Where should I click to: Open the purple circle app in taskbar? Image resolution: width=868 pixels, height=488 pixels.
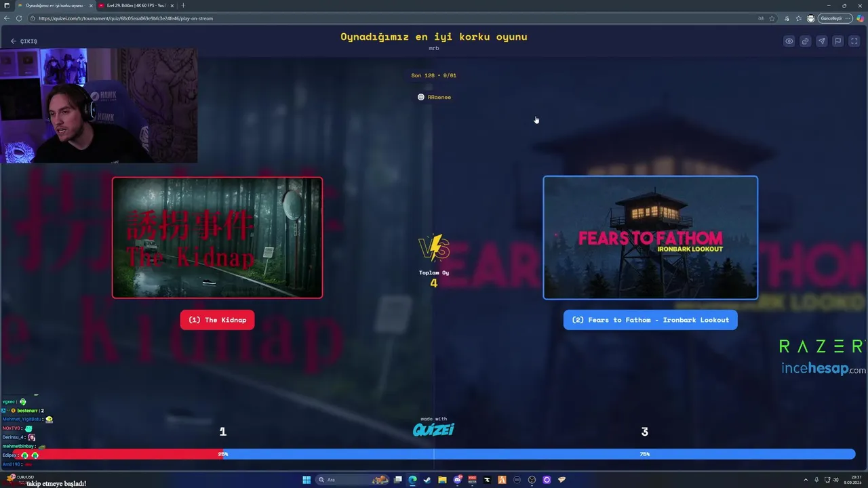pos(547,480)
